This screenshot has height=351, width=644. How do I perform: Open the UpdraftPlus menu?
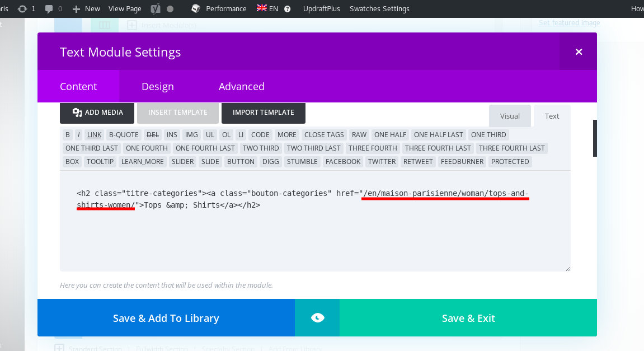pos(322,8)
